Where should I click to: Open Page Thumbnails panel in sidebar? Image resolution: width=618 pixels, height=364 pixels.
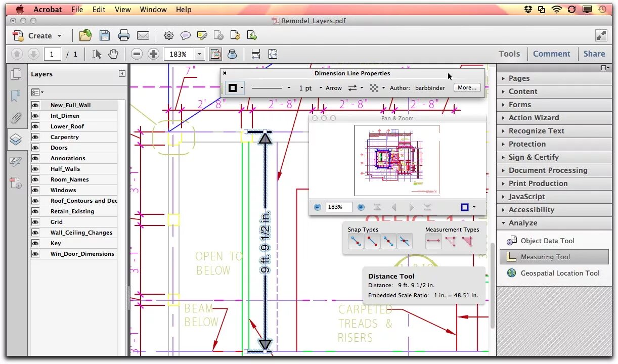[x=16, y=74]
